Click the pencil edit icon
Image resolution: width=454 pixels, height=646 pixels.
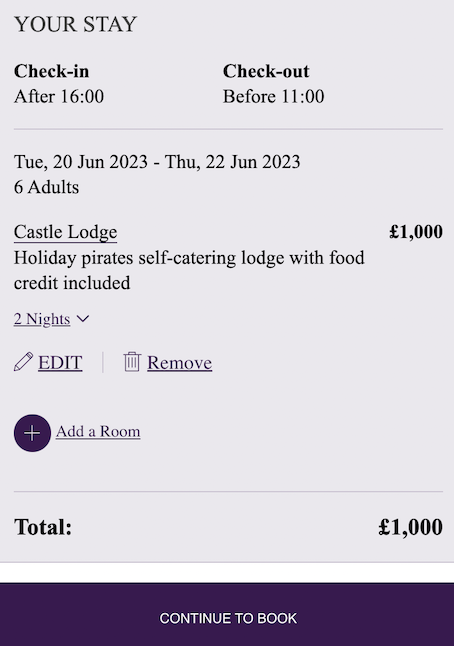[x=23, y=362]
